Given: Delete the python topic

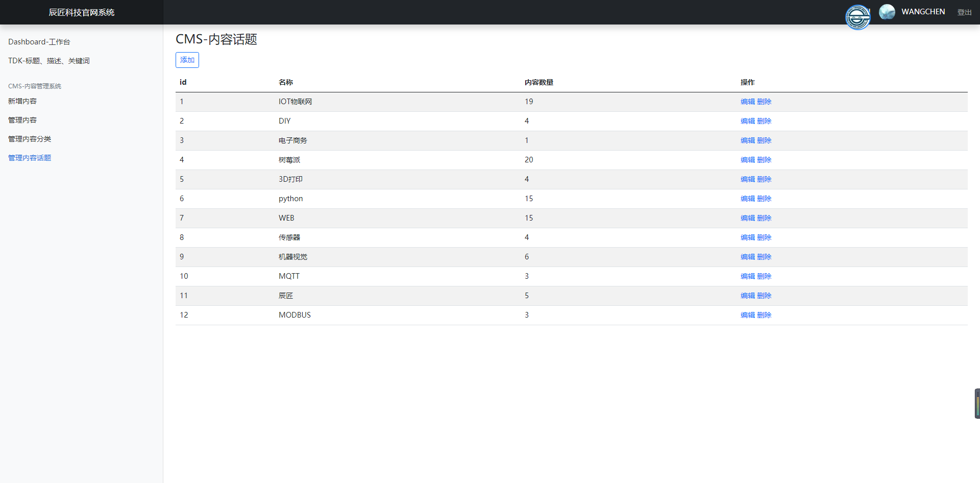Looking at the screenshot, I should [764, 199].
